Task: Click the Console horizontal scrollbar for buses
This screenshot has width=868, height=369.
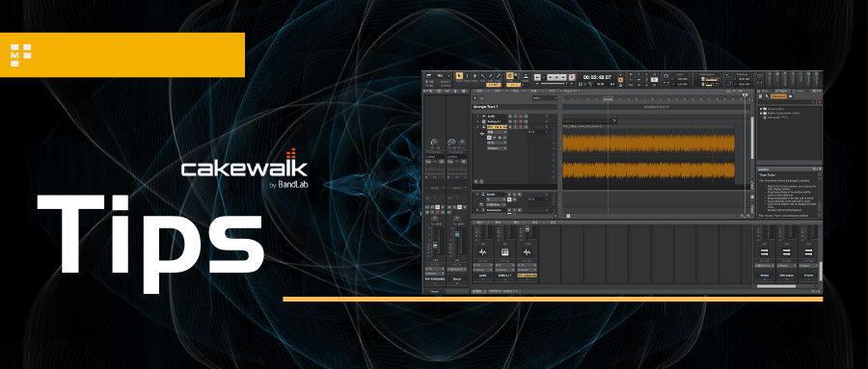Action: pyautogui.click(x=776, y=286)
